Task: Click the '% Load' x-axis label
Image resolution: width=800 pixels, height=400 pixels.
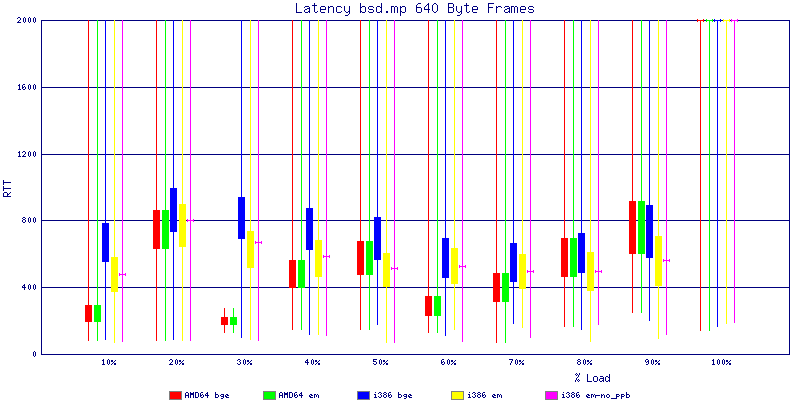Action: [x=592, y=378]
